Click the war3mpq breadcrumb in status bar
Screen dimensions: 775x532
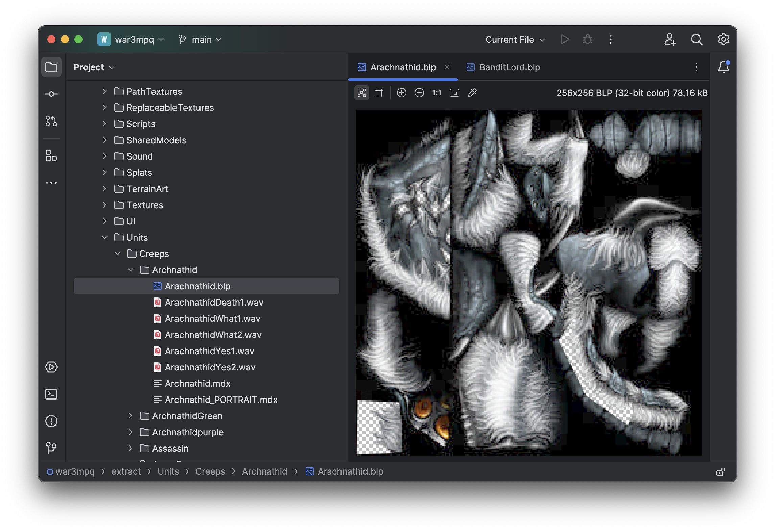pyautogui.click(x=71, y=471)
